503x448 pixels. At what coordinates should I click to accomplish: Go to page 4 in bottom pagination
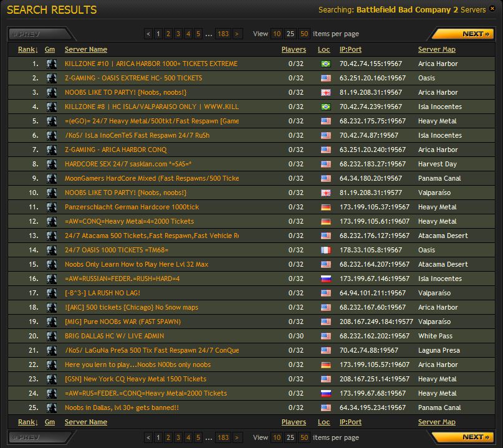click(188, 437)
